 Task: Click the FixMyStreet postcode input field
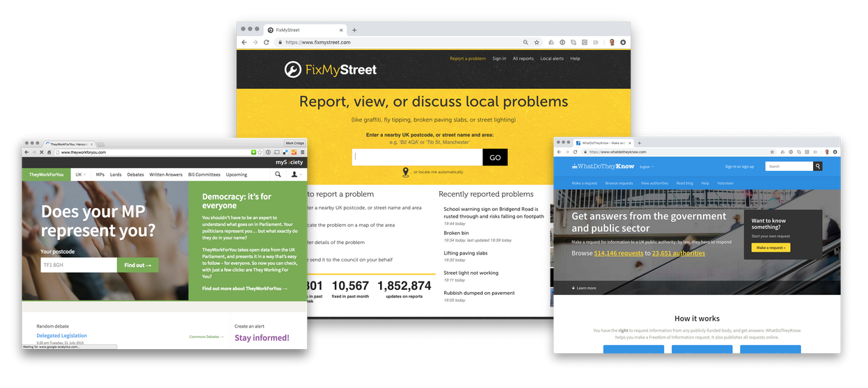click(418, 157)
